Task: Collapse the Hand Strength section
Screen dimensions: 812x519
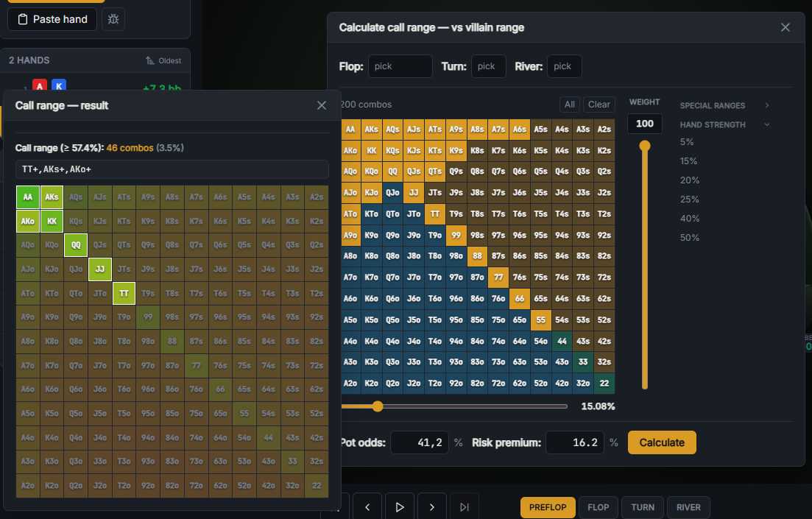Action: tap(724, 124)
